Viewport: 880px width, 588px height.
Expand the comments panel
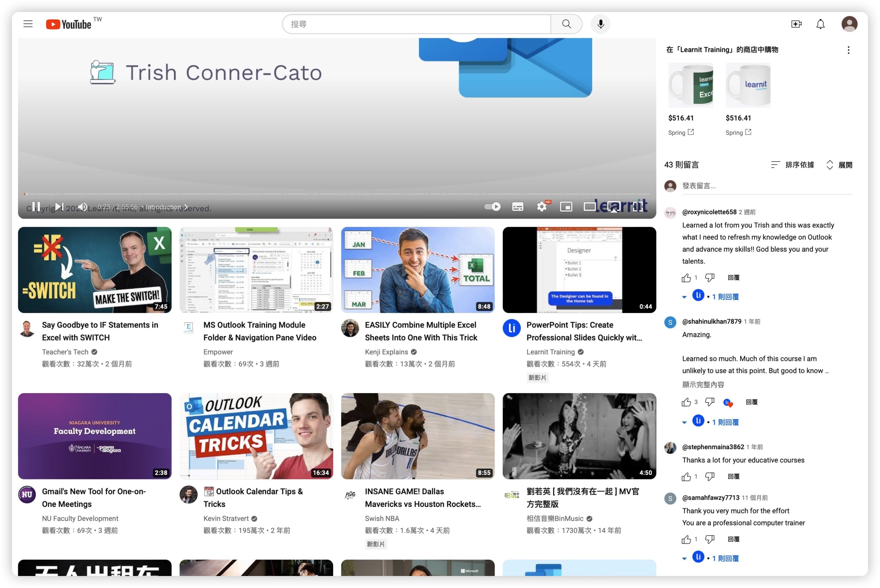coord(839,165)
